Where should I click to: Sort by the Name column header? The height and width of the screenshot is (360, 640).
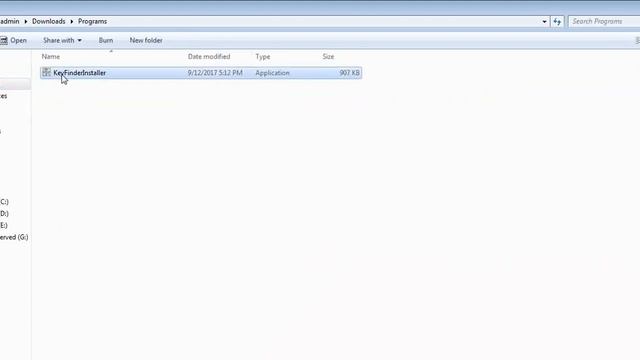click(x=51, y=56)
